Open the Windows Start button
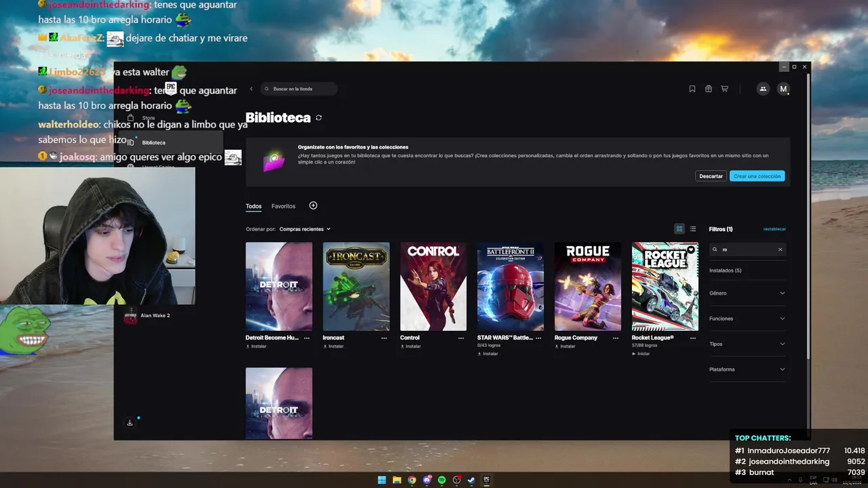The width and height of the screenshot is (868, 488). pyautogui.click(x=382, y=480)
